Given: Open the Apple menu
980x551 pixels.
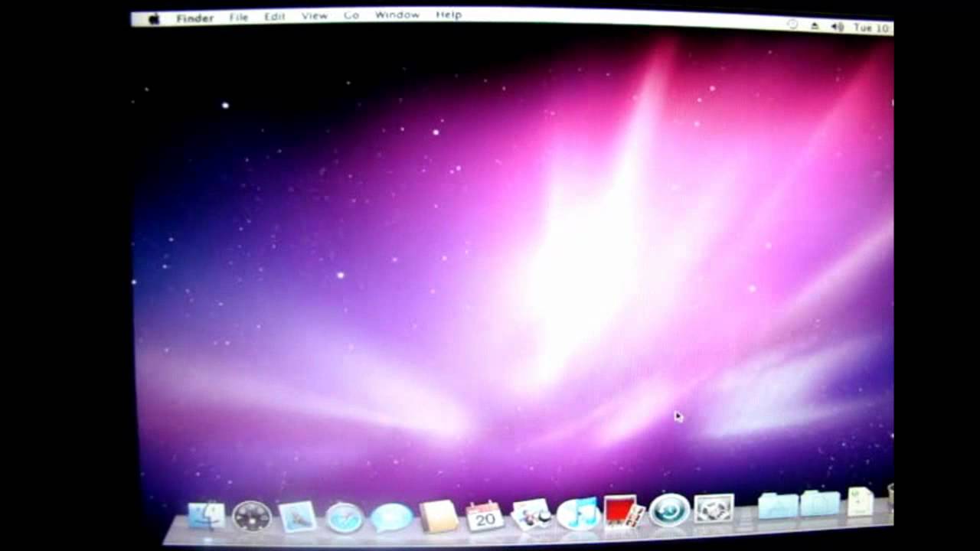Looking at the screenshot, I should pos(154,18).
